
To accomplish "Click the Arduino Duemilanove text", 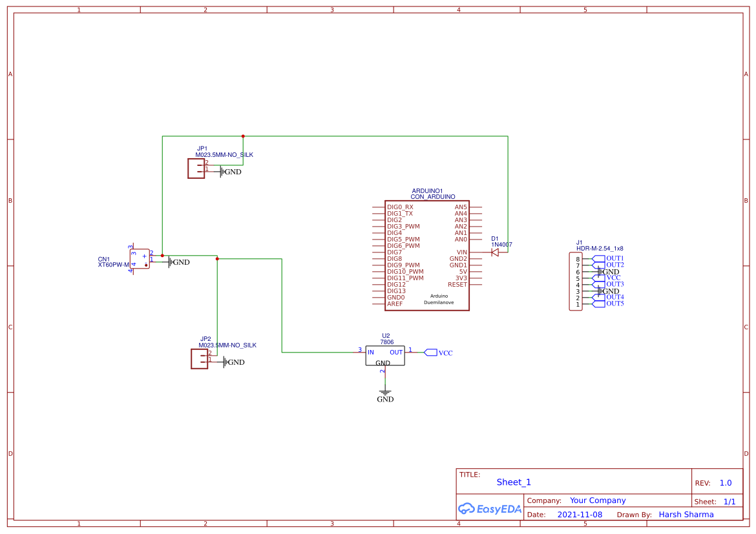I will [x=439, y=300].
